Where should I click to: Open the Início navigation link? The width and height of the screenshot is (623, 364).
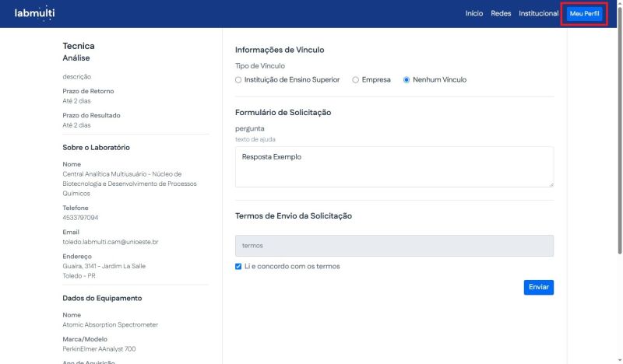pos(473,14)
